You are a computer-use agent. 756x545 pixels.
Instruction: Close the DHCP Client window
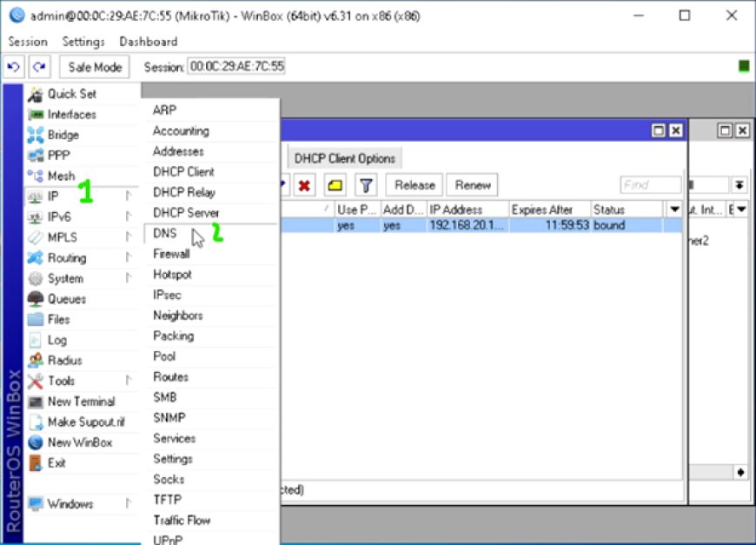pyautogui.click(x=676, y=130)
